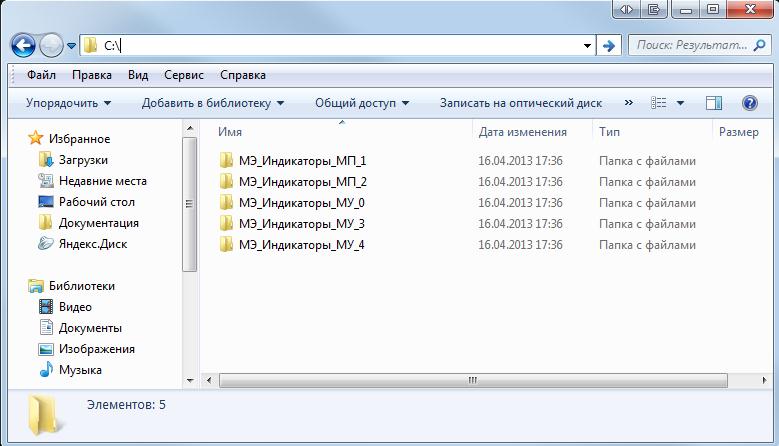
Task: Sort by Дата изменения column
Action: coord(523,132)
